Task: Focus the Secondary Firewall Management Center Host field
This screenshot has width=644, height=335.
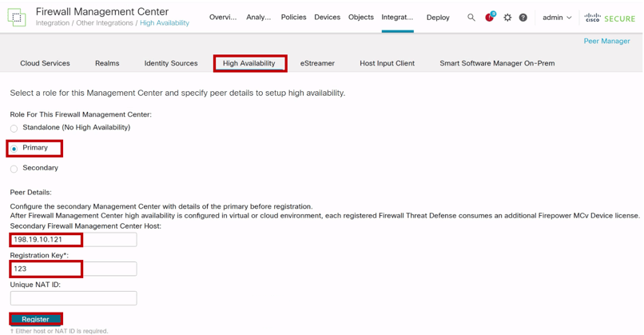Action: click(x=74, y=240)
